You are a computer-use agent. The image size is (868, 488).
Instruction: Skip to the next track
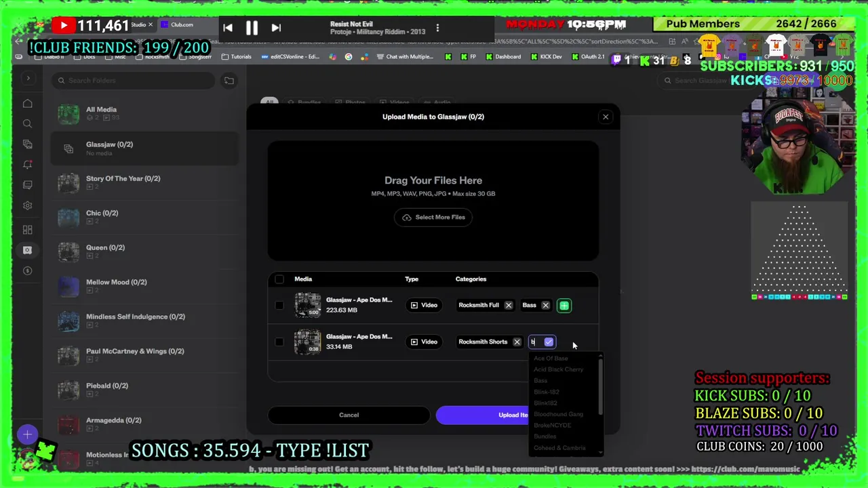pos(275,28)
